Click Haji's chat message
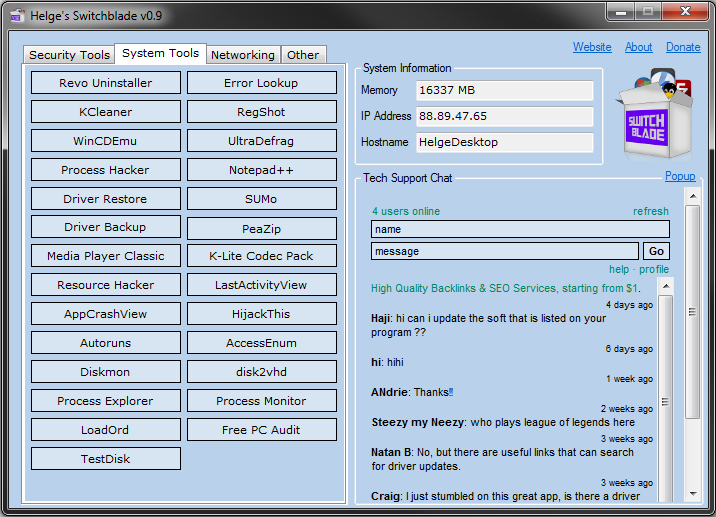 (x=489, y=325)
